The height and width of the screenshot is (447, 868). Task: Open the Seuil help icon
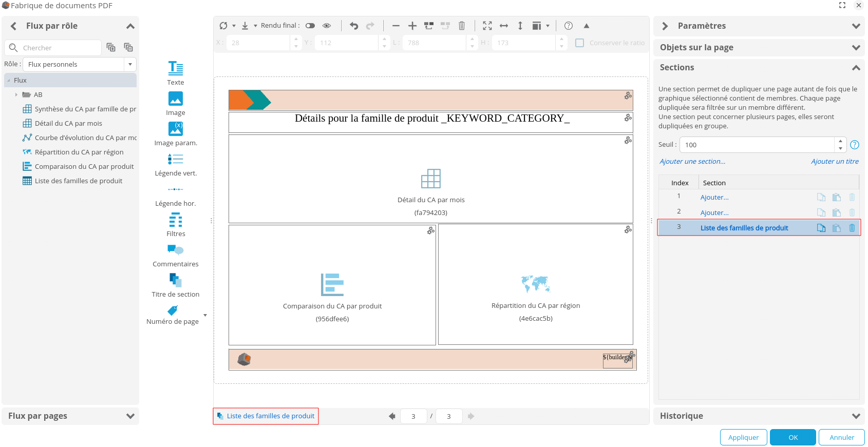[855, 145]
